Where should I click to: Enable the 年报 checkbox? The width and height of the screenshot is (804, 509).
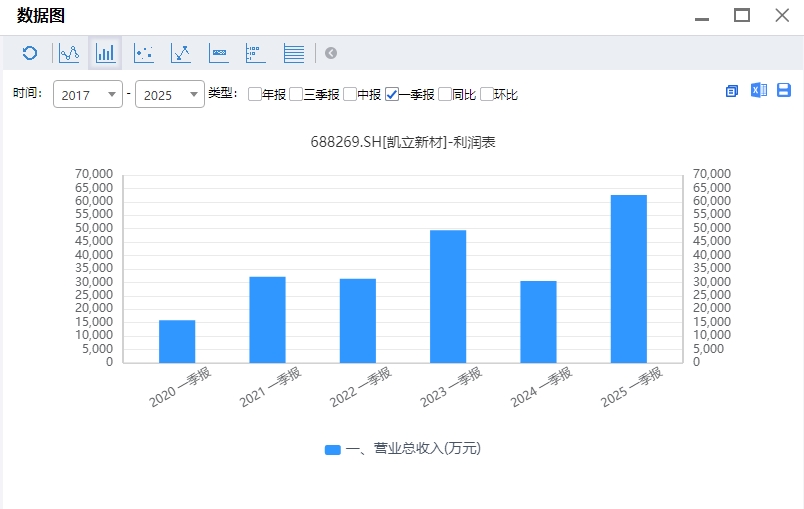pyautogui.click(x=254, y=94)
